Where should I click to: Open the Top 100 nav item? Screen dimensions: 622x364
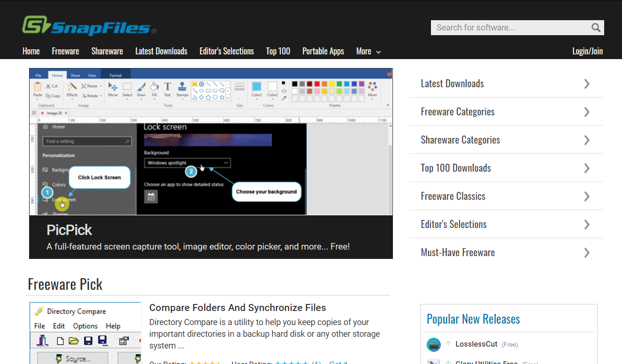(278, 51)
